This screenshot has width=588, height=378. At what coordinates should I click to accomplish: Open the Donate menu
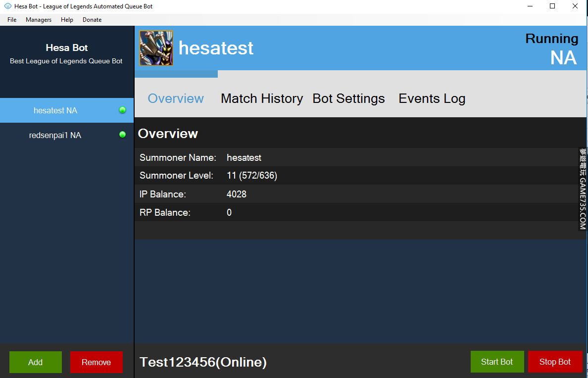(x=92, y=20)
